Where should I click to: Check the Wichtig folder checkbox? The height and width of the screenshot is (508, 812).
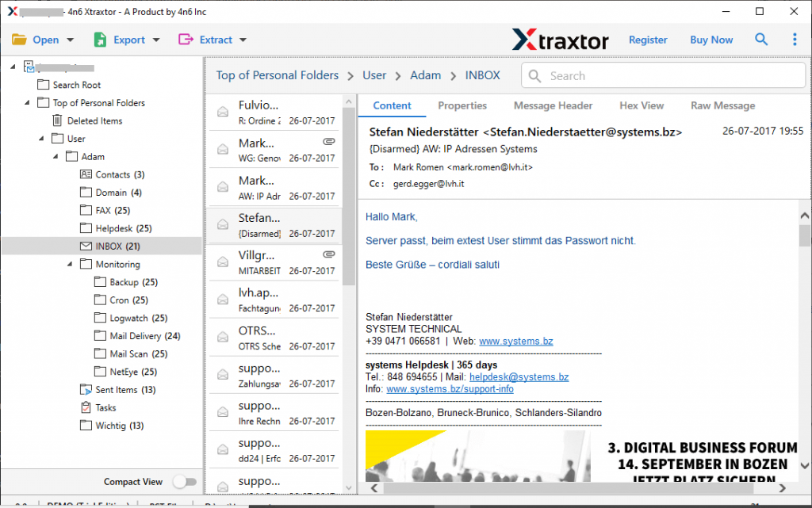[x=87, y=425]
